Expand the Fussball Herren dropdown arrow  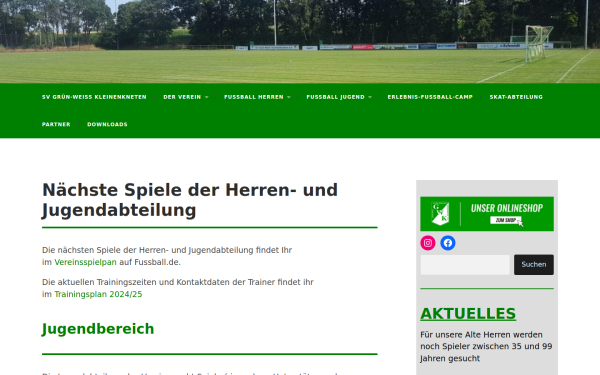(289, 97)
